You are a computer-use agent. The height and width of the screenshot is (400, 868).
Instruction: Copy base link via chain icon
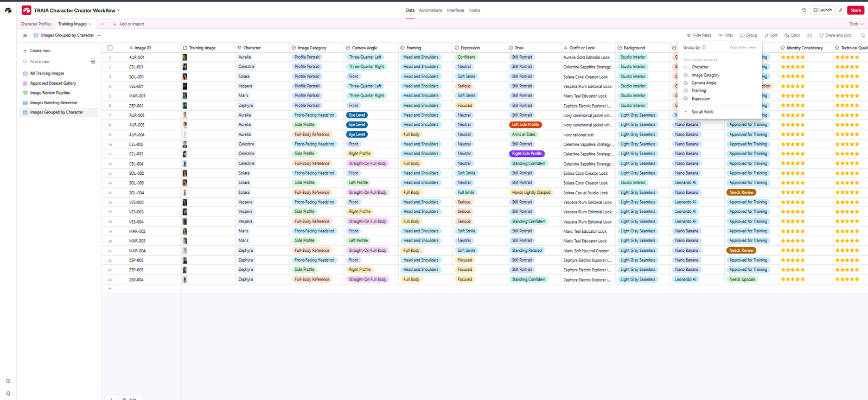pyautogui.click(x=840, y=10)
